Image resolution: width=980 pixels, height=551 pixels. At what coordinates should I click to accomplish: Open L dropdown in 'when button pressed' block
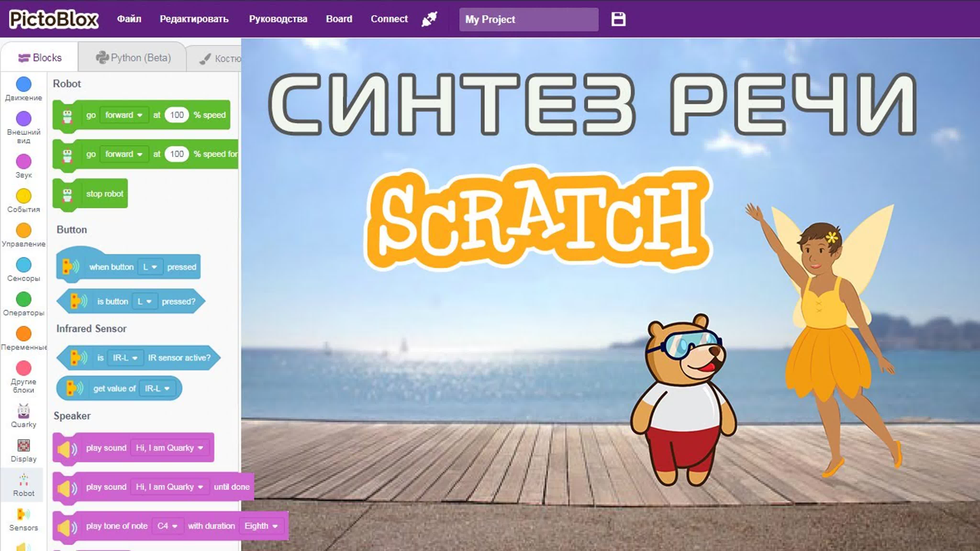150,267
